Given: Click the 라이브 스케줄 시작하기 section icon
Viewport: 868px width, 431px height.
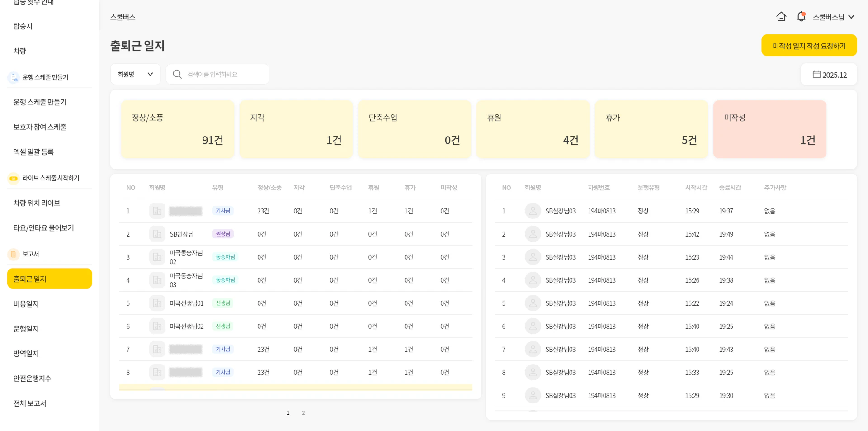Looking at the screenshot, I should coord(14,178).
